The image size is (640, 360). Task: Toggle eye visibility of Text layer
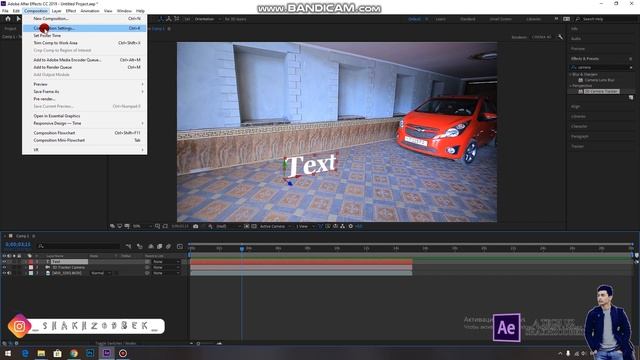(4, 262)
